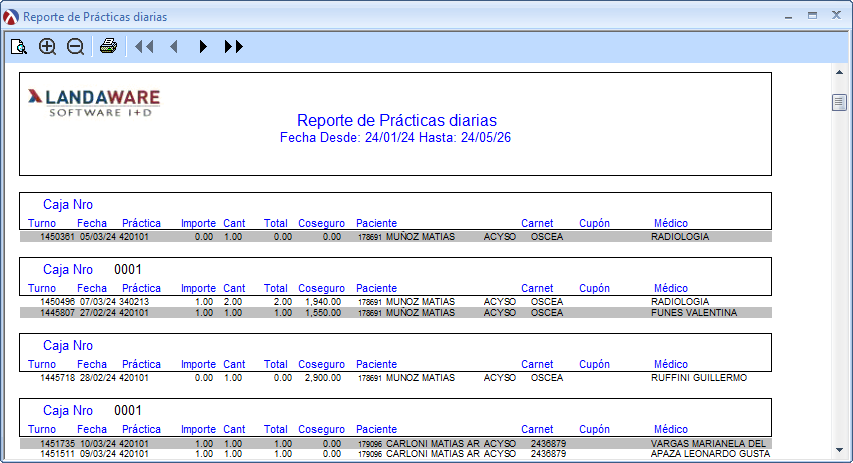Viewport: 853px width, 463px height.
Task: Click médico APAZA LEONARDO GUSTA
Action: click(x=710, y=454)
